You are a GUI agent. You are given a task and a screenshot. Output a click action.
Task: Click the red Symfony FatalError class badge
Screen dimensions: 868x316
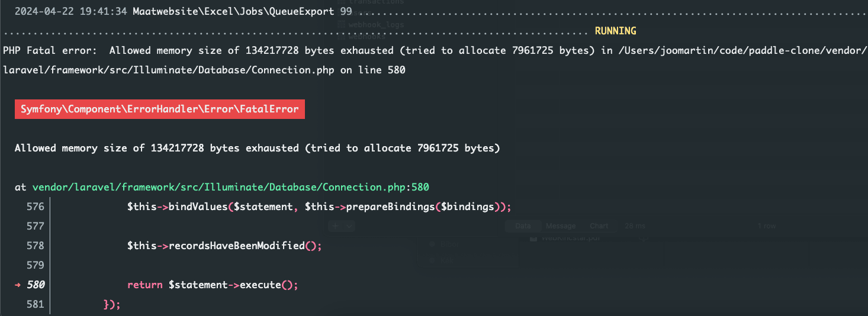pyautogui.click(x=160, y=109)
